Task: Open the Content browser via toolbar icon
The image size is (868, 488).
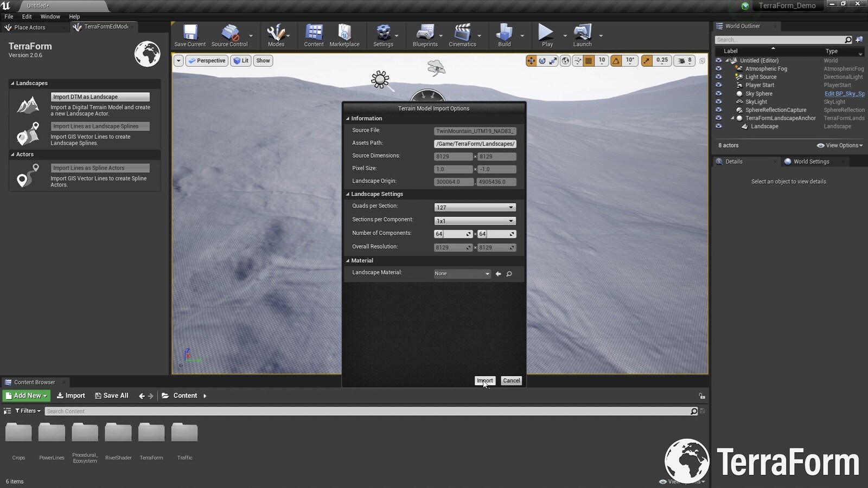Action: 314,34
